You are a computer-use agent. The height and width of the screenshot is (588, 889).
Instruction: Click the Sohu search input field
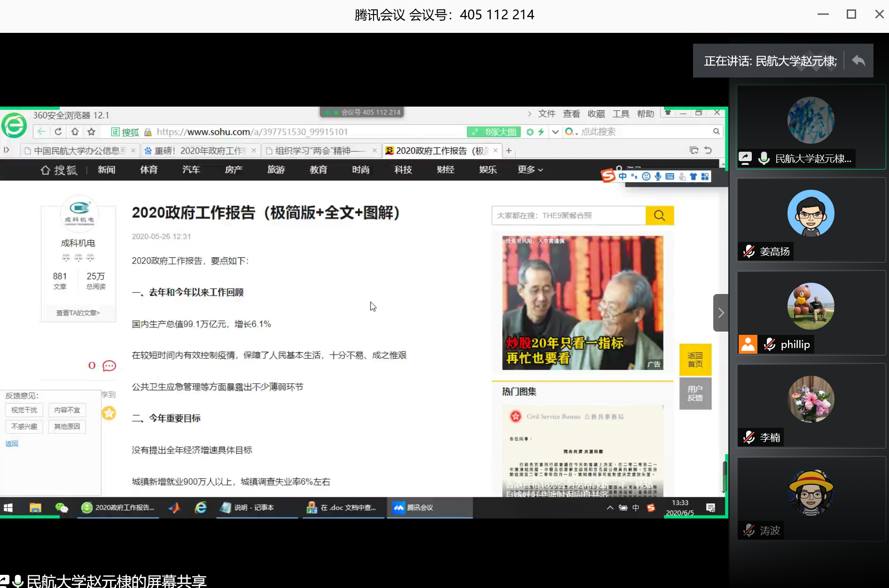point(569,216)
